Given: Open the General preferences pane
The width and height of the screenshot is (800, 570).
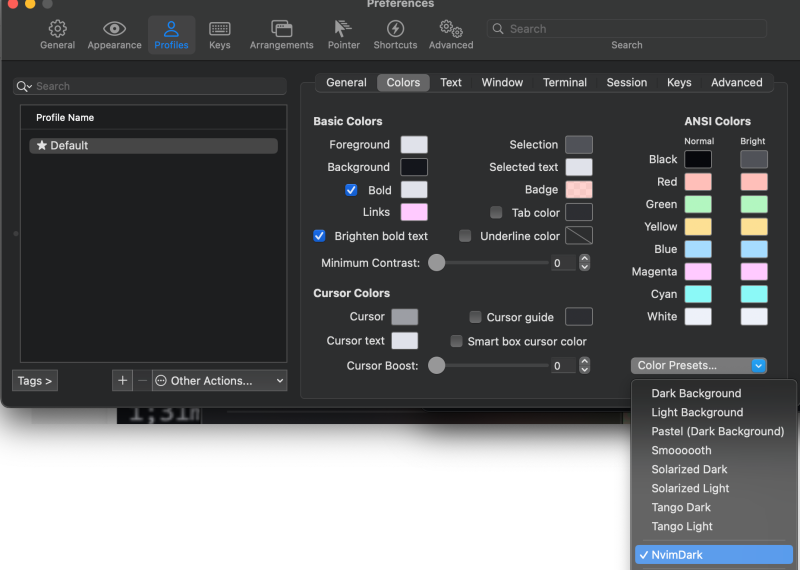Looking at the screenshot, I should click(57, 35).
